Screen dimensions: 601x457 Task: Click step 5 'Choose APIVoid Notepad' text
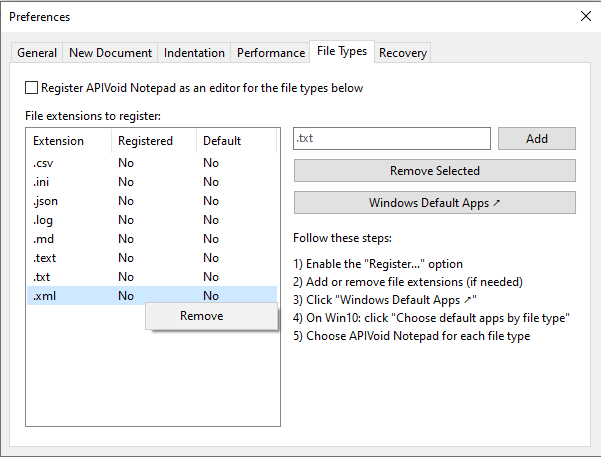pyautogui.click(x=412, y=336)
